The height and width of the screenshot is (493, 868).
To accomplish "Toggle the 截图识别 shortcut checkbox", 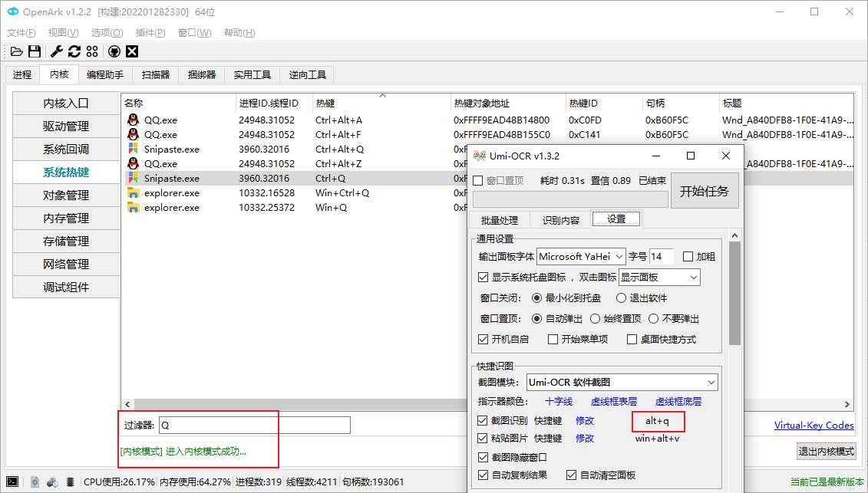I will pyautogui.click(x=482, y=420).
